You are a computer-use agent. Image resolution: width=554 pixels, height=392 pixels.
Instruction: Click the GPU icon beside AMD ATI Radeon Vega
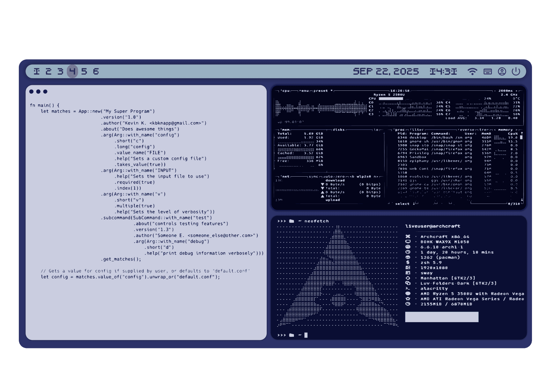[408, 299]
